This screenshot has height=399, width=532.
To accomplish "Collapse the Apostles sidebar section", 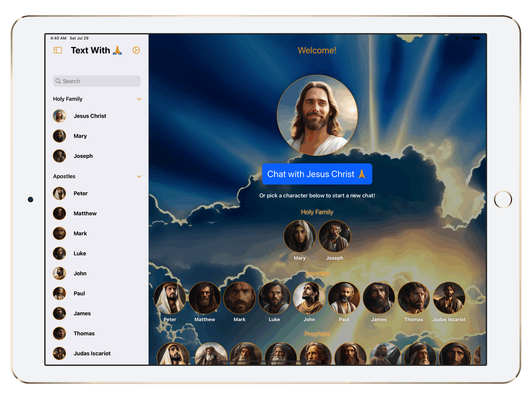I will (x=139, y=177).
